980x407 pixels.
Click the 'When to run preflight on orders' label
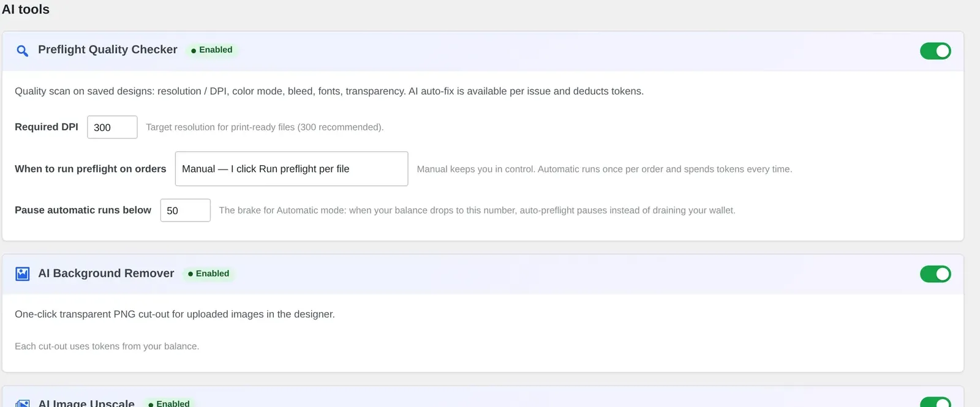tap(91, 169)
